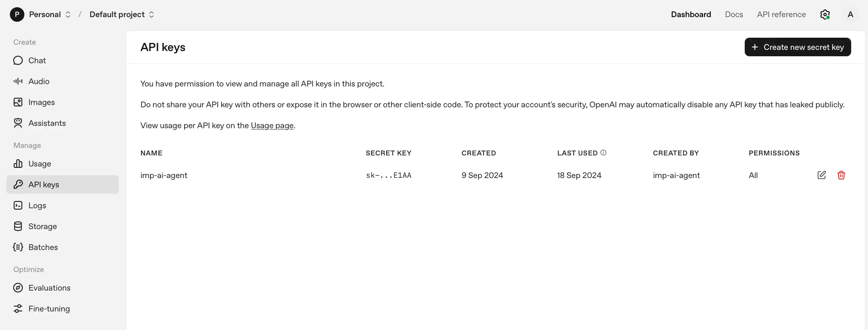Image resolution: width=868 pixels, height=330 pixels.
Task: Navigate to Assistants
Action: coord(47,123)
